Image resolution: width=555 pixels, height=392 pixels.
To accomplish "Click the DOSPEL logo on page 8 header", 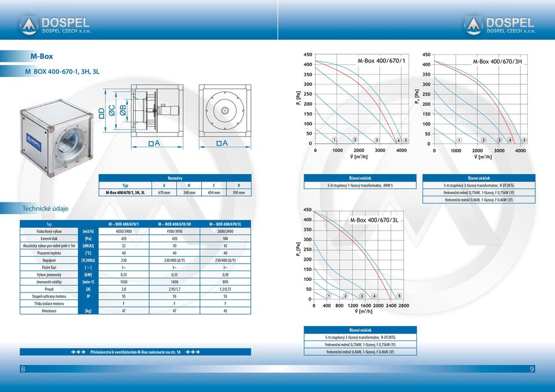I will point(55,25).
